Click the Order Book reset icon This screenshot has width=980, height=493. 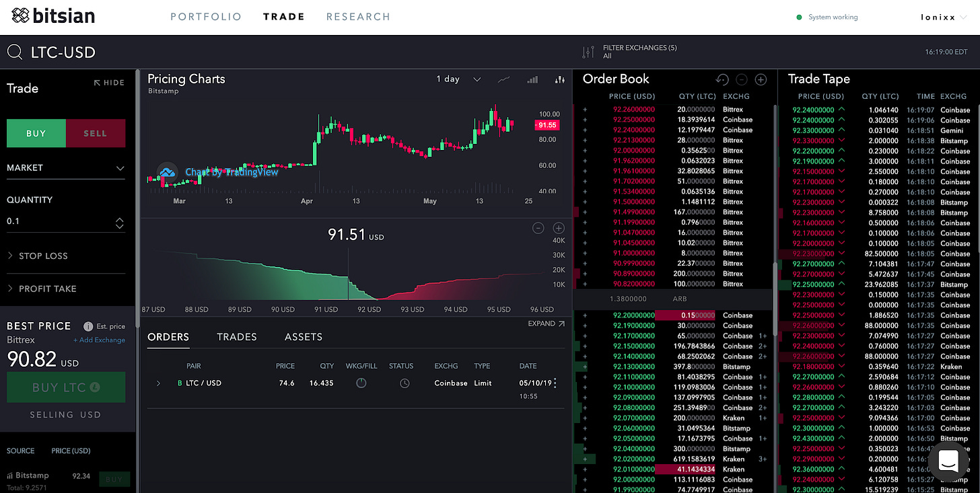722,79
